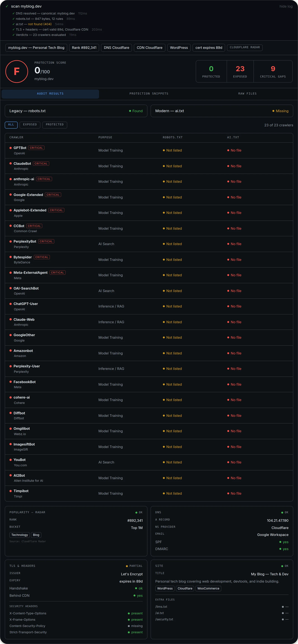Viewport: 298px width, 644px height.
Task: Switch to the Protection Snippets tab
Action: [149, 94]
